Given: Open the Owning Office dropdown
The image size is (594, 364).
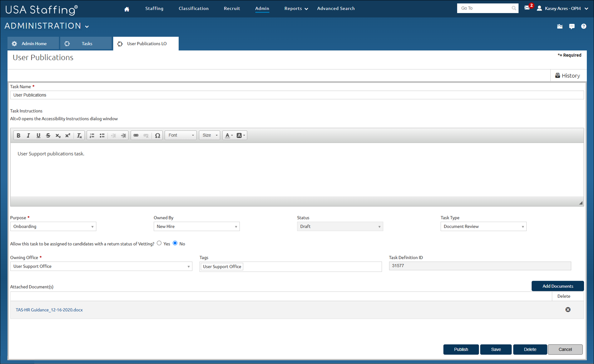Looking at the screenshot, I should [101, 266].
